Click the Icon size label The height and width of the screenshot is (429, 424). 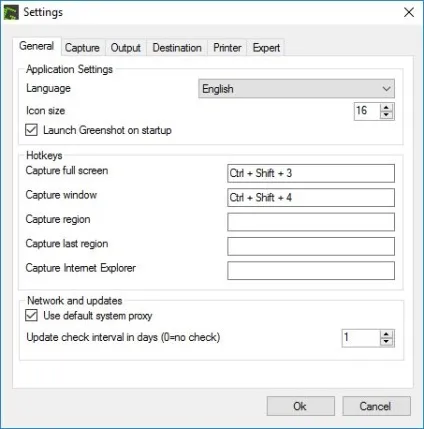pyautogui.click(x=46, y=111)
